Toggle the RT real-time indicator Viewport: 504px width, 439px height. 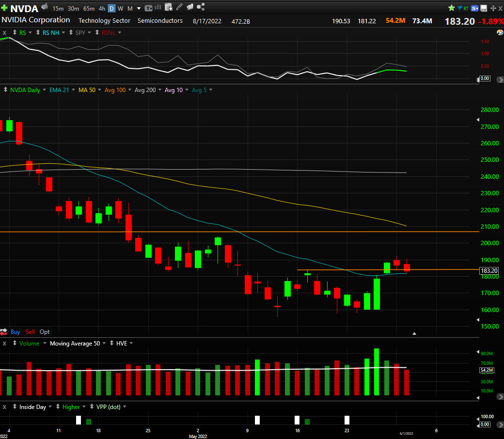pos(466,9)
